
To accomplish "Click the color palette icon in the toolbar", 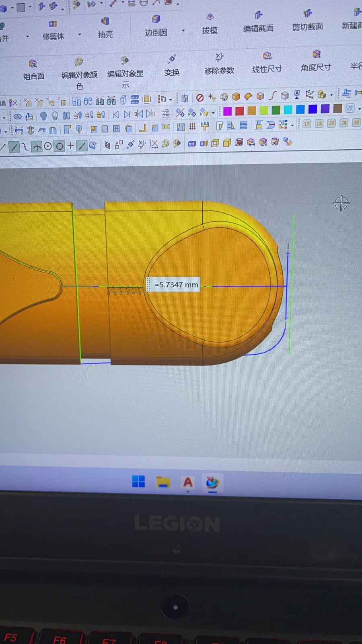I will tap(224, 97).
